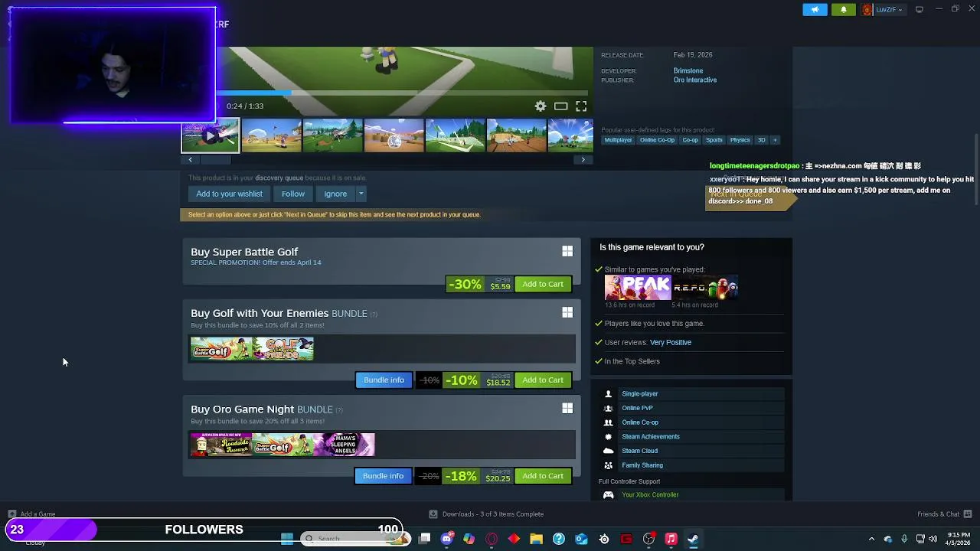Open trailer video settings gear
Screen dimensions: 980x551
541,106
